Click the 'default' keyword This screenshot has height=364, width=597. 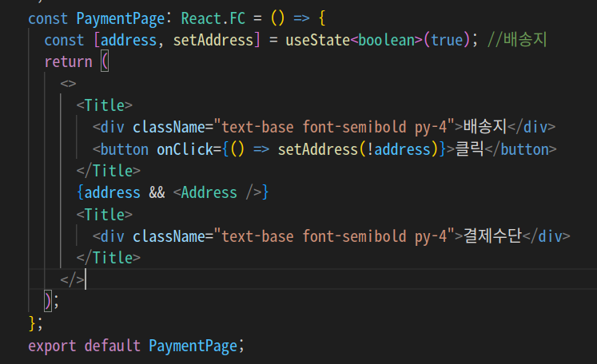pos(113,346)
